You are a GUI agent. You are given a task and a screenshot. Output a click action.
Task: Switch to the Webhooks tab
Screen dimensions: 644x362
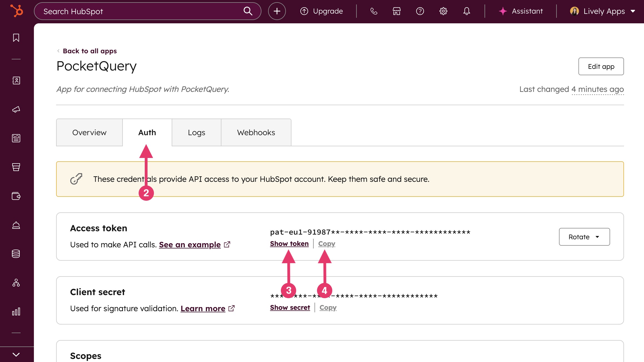click(256, 132)
